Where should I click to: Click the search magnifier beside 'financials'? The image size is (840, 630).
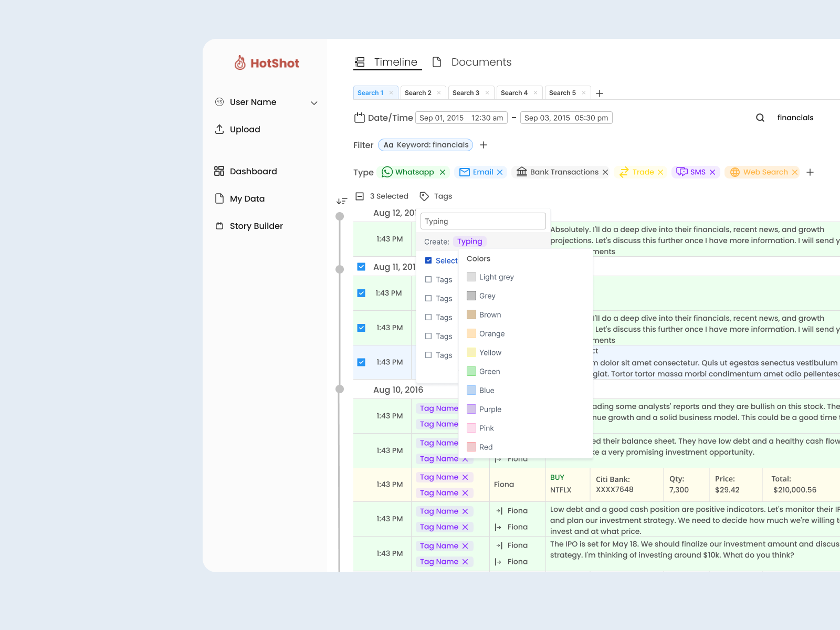[x=760, y=118]
